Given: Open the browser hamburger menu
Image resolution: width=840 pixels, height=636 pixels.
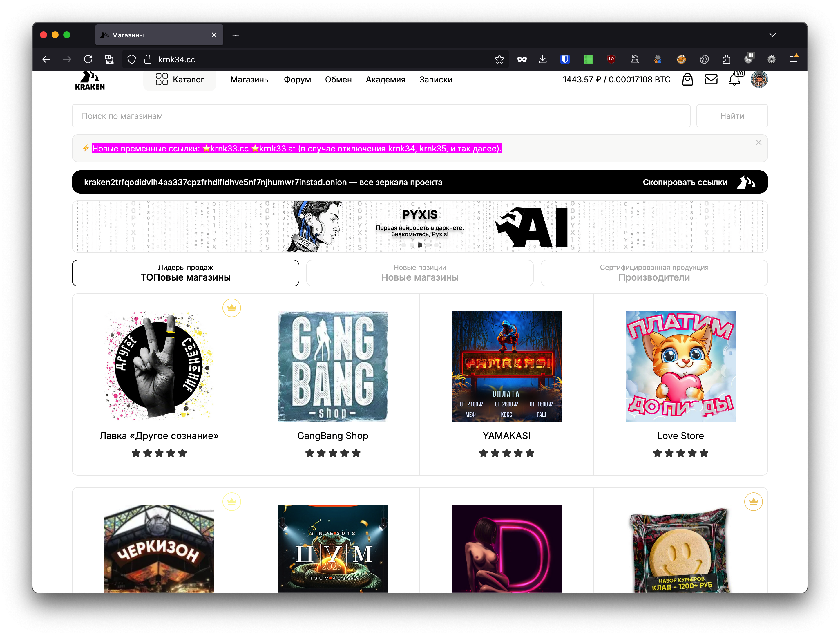Looking at the screenshot, I should point(794,59).
